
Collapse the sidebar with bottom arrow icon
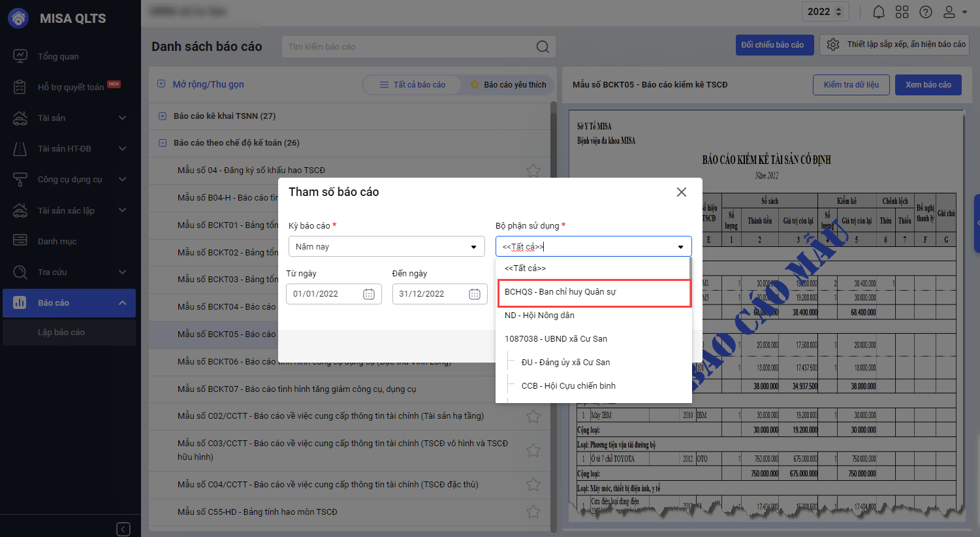[123, 529]
